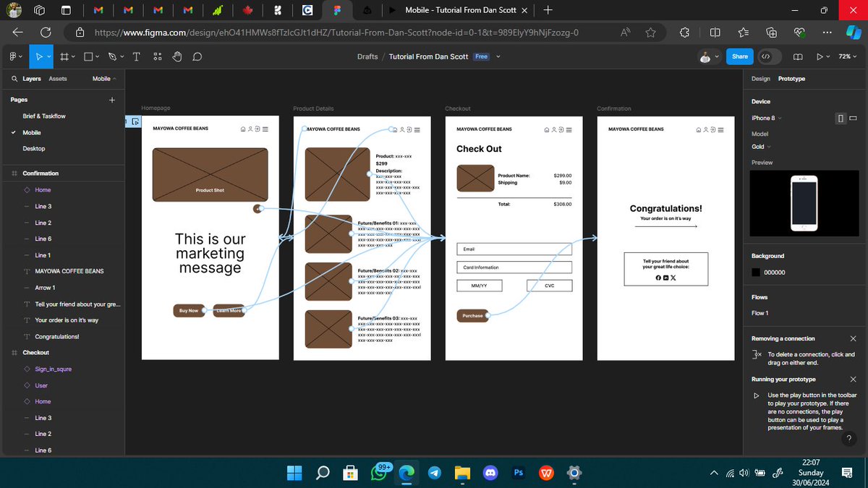Select portrait device orientation
Viewport: 868px width, 488px height.
[x=841, y=118]
